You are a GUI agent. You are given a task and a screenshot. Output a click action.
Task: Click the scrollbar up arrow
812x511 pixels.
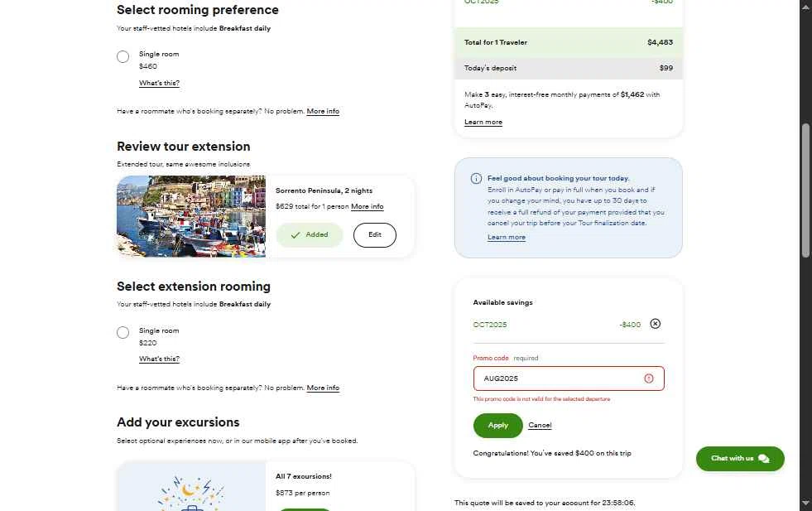[x=805, y=9]
